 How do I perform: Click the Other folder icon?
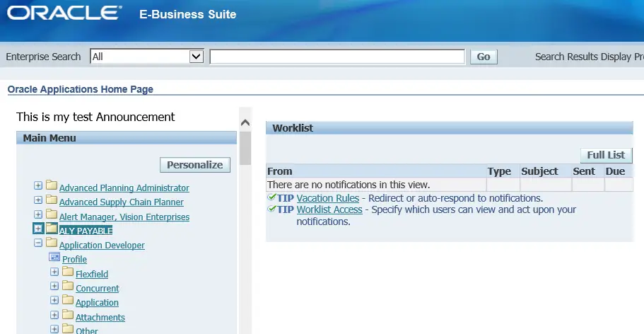(x=68, y=328)
